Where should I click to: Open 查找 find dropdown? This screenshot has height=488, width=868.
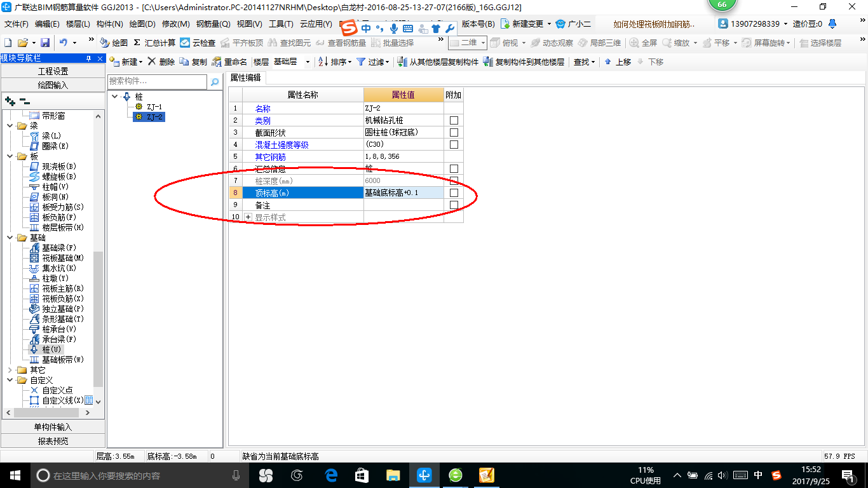584,62
